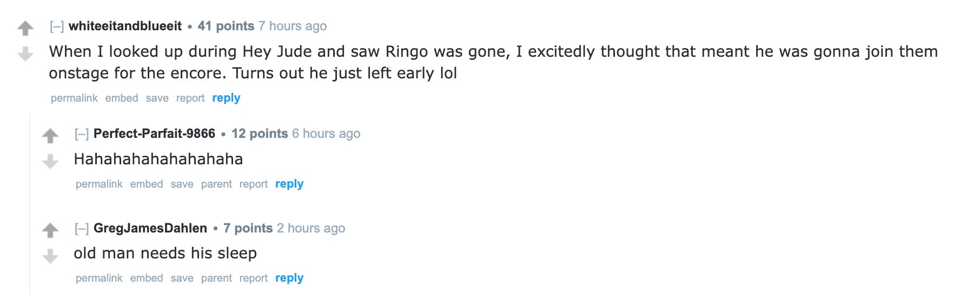Upvote whiteeitandblueeit's comment
Viewport: 980px width, 306px height.
(x=25, y=28)
